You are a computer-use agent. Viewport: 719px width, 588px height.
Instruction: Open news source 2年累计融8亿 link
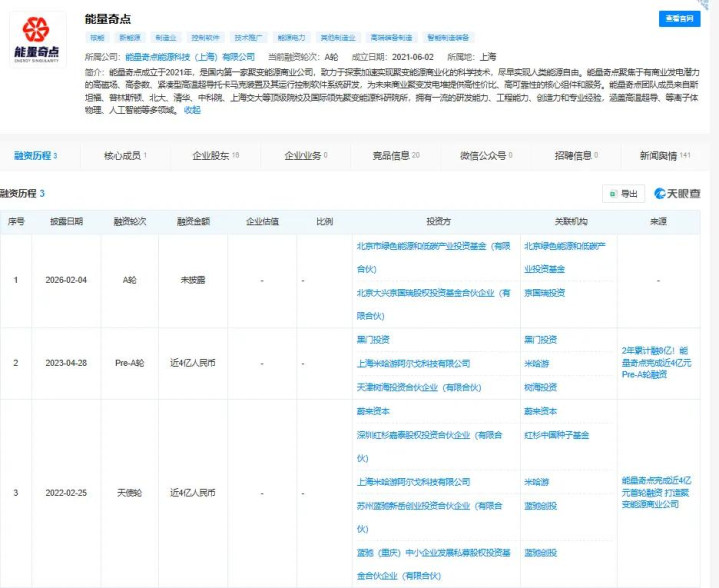656,363
